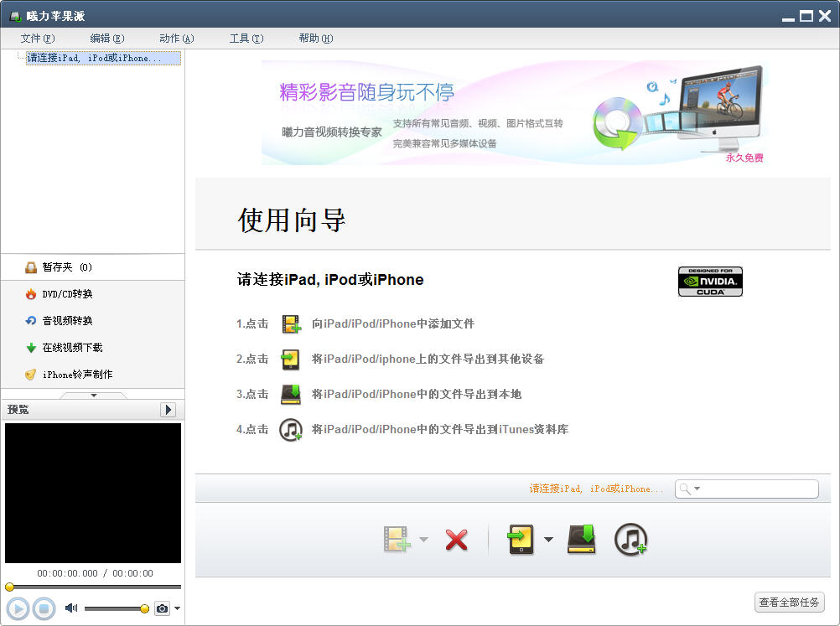Click the app icon in title bar
Image resolution: width=840 pixels, height=626 pixels.
coord(15,17)
